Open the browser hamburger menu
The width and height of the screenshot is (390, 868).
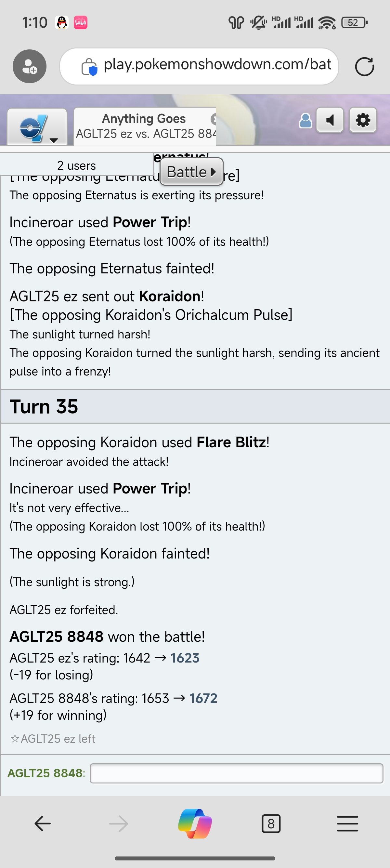(347, 823)
